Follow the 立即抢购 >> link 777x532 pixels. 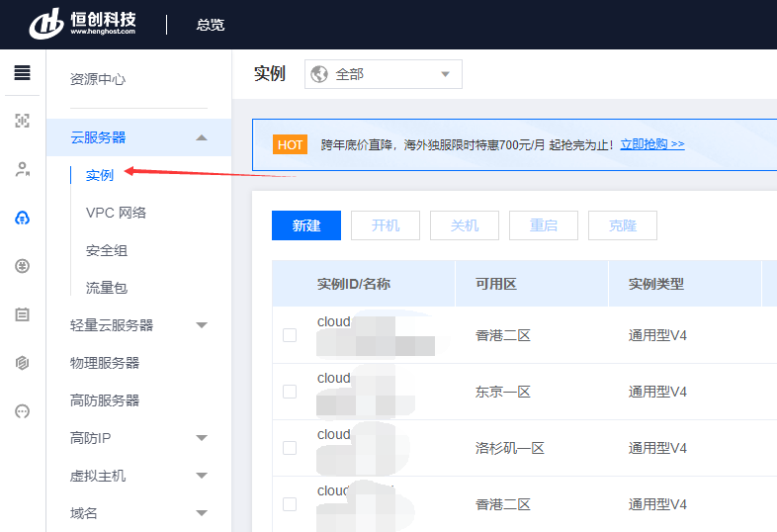coord(652,144)
